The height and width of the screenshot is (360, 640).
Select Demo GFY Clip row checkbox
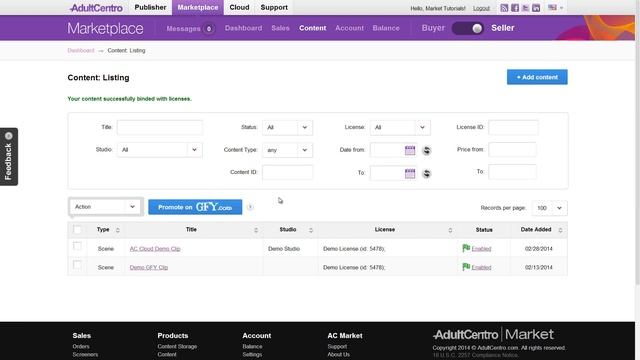(x=77, y=264)
